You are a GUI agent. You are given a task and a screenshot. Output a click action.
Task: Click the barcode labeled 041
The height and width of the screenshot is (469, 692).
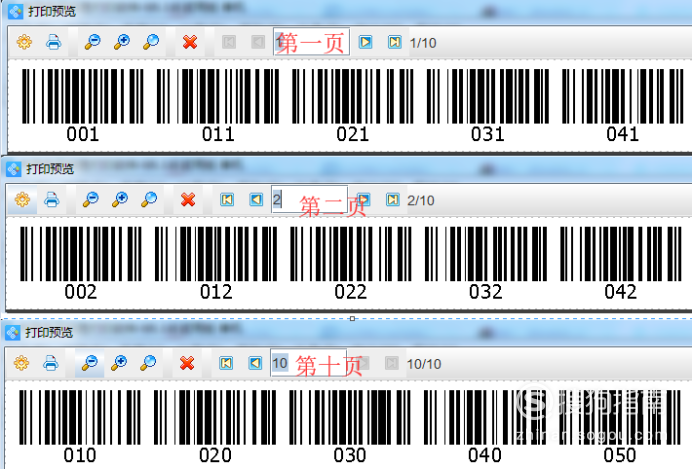[623, 96]
